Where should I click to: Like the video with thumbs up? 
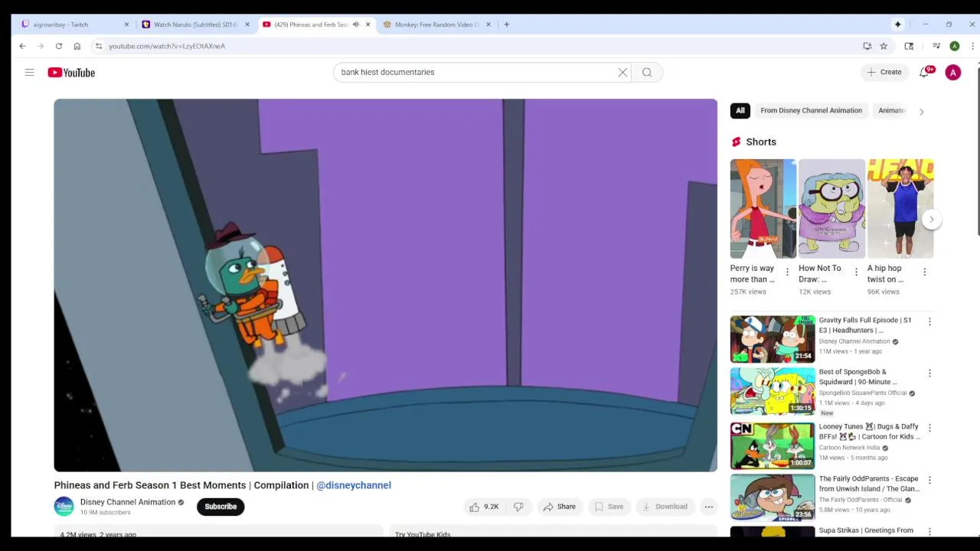coord(484,507)
